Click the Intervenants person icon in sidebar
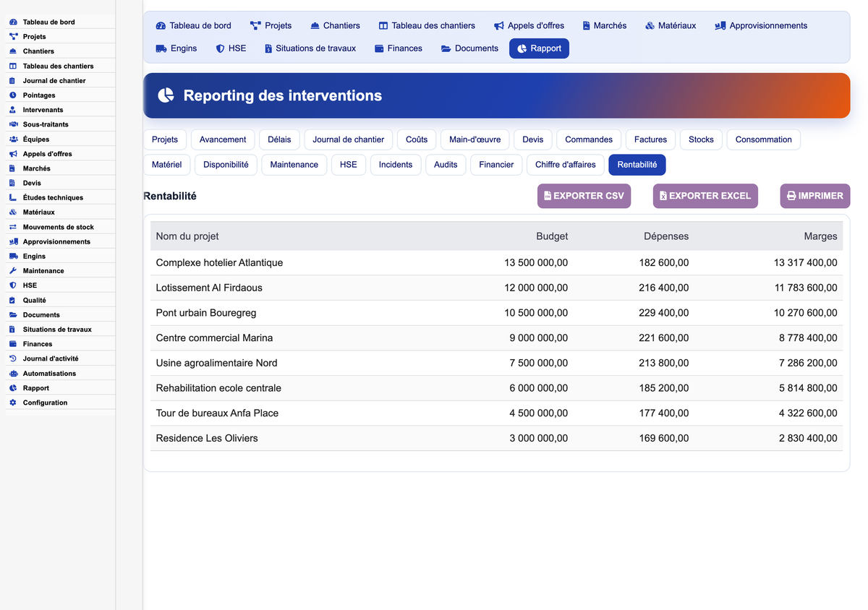The image size is (868, 610). [13, 110]
